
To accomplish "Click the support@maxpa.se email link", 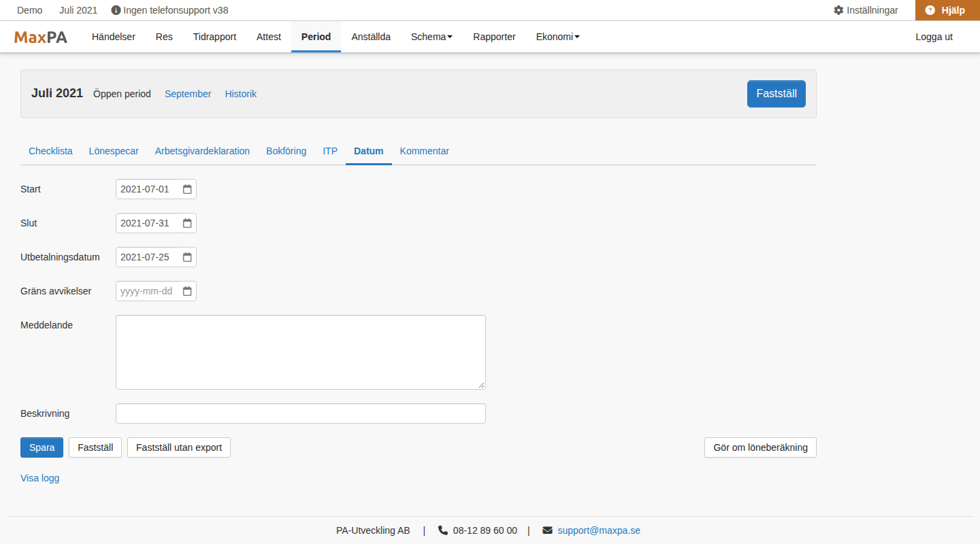I will [x=599, y=530].
